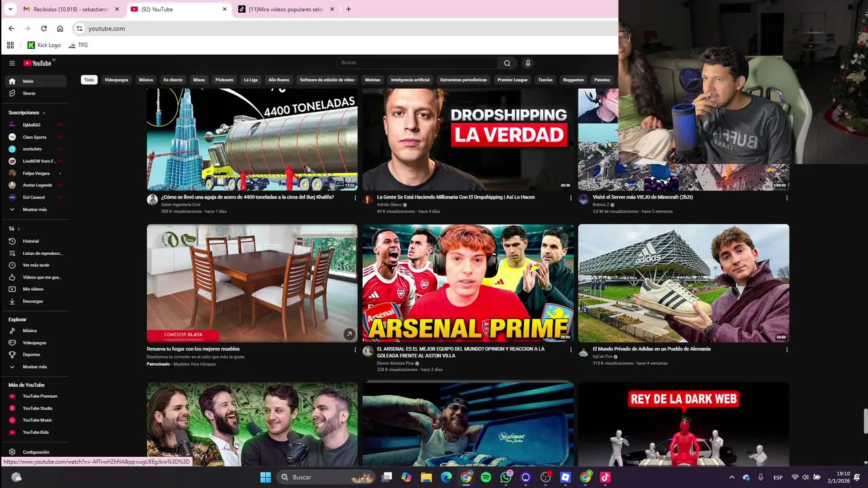
Task: Open the YouTube hamburger guide menu
Action: point(12,63)
